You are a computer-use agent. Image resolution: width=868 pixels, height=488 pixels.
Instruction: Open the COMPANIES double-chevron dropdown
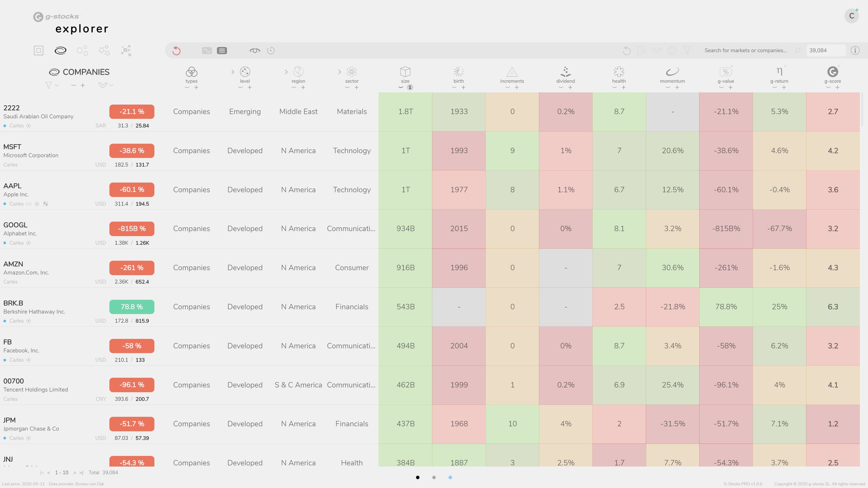106,85
